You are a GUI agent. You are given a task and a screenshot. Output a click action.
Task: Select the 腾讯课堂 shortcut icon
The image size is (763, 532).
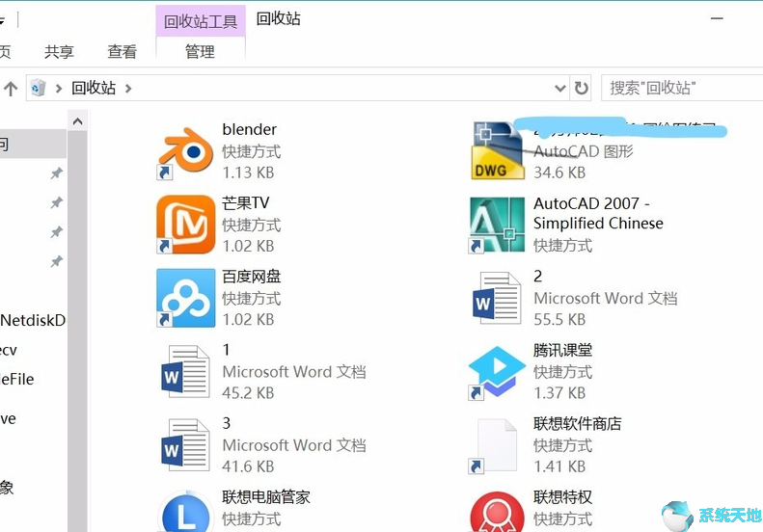click(x=497, y=372)
